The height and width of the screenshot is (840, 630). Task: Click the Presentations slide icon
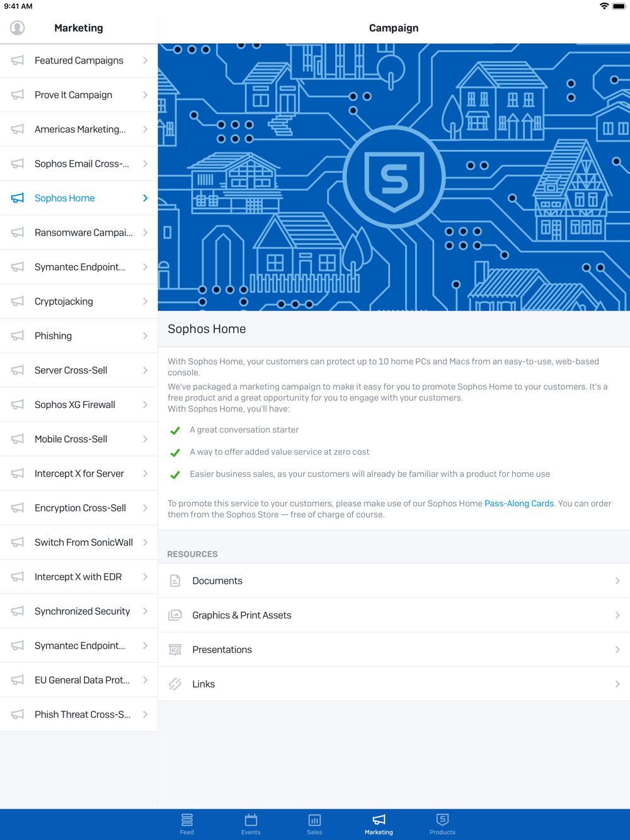175,650
